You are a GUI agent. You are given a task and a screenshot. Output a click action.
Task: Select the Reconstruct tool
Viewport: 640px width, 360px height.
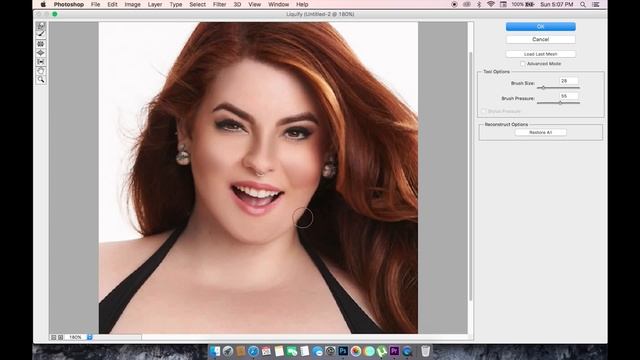(x=40, y=35)
